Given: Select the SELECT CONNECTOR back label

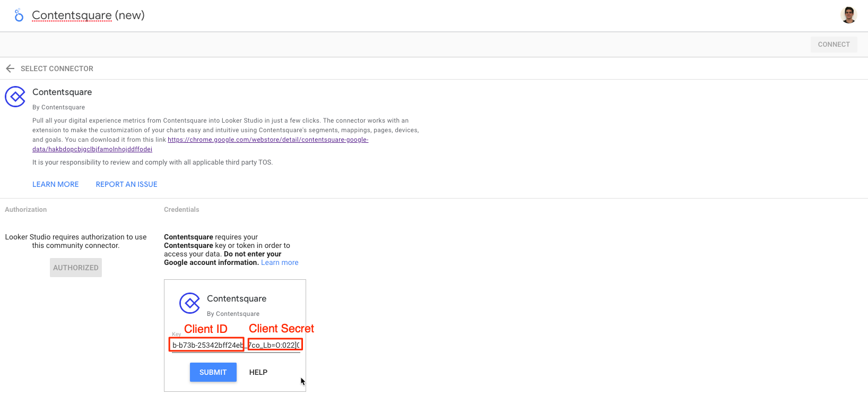Looking at the screenshot, I should [57, 68].
